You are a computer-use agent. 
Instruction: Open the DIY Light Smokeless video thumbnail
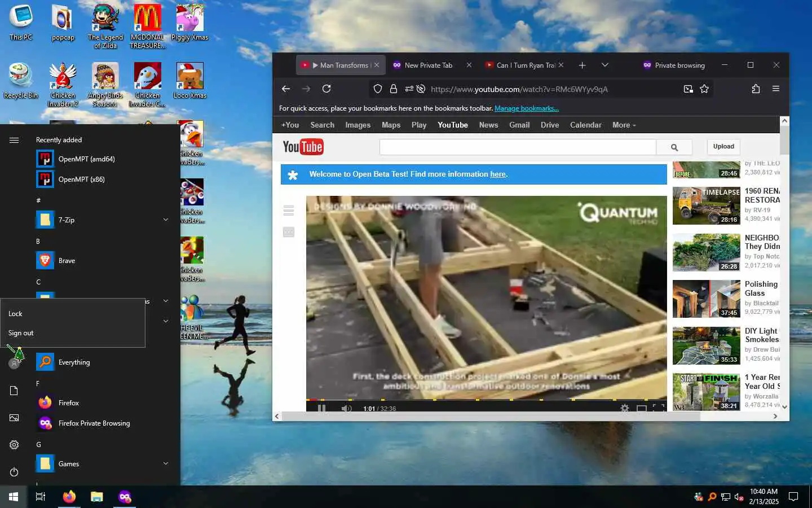pos(707,345)
